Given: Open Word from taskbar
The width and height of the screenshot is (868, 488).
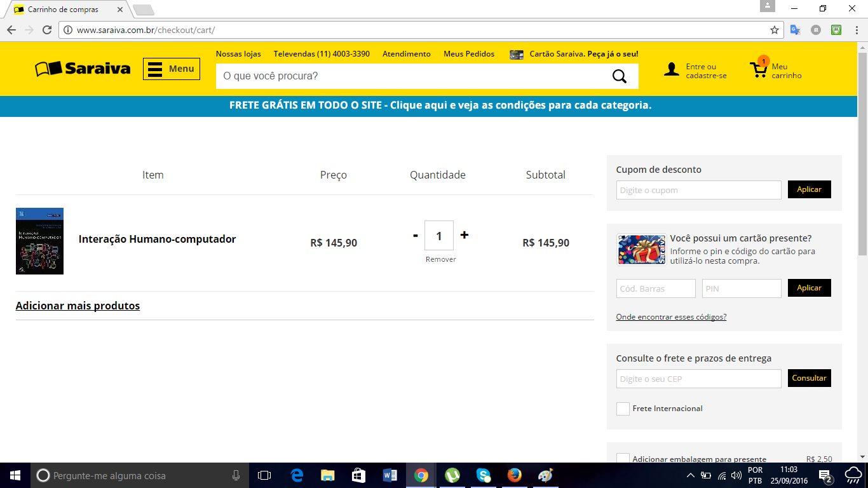Looking at the screenshot, I should (390, 475).
